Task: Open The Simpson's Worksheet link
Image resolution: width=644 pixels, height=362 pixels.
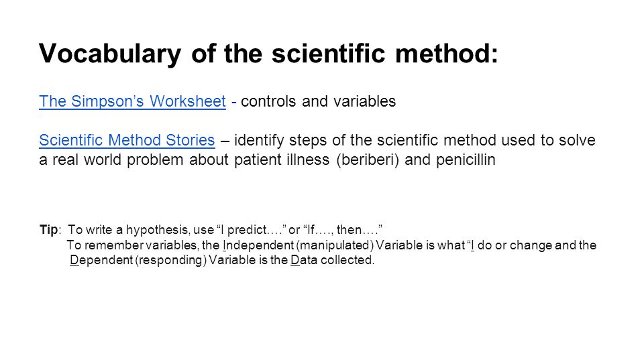Action: [132, 101]
